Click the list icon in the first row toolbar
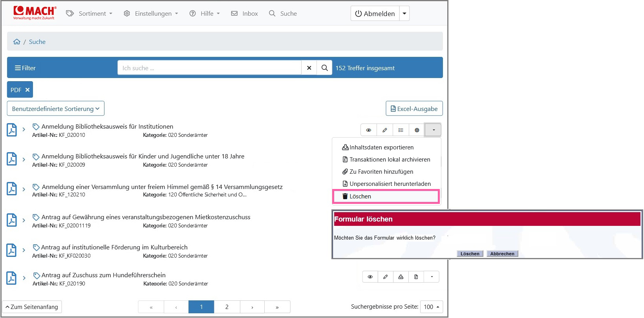The width and height of the screenshot is (644, 318). 401,130
